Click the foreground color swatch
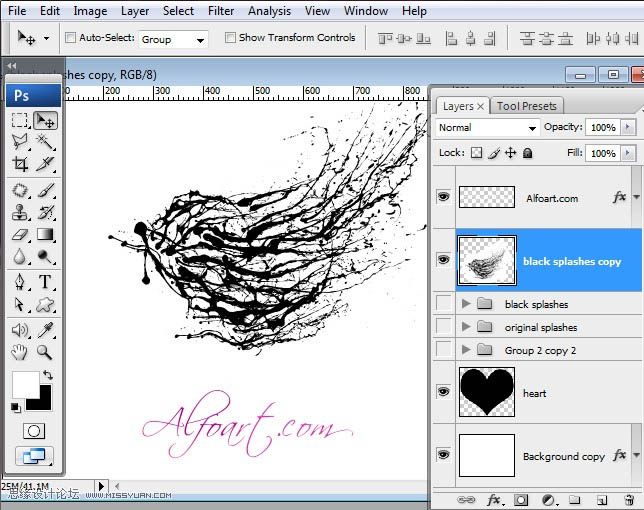644x510 pixels. point(25,384)
